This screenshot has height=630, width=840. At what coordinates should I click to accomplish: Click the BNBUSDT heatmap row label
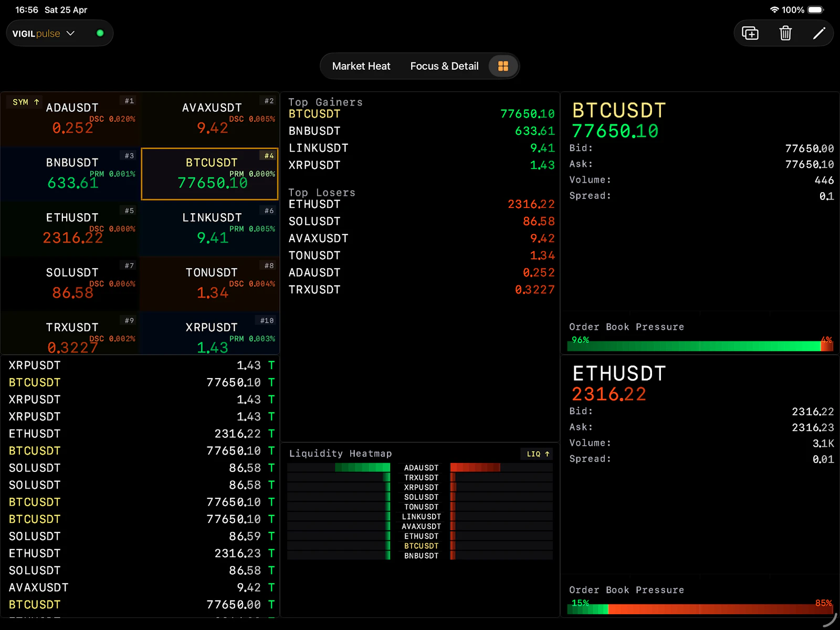[x=421, y=555]
